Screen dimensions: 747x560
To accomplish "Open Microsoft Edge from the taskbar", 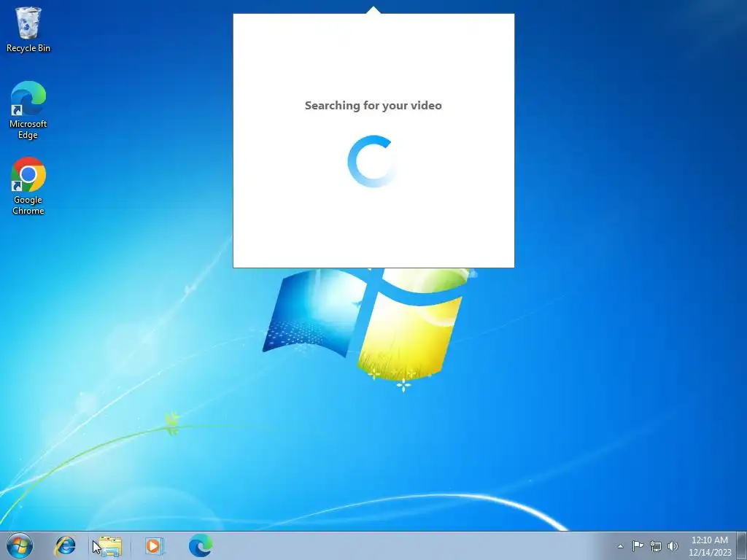I will click(200, 545).
